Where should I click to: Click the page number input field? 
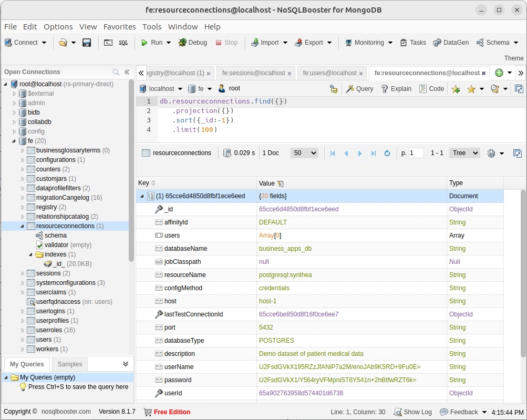416,153
